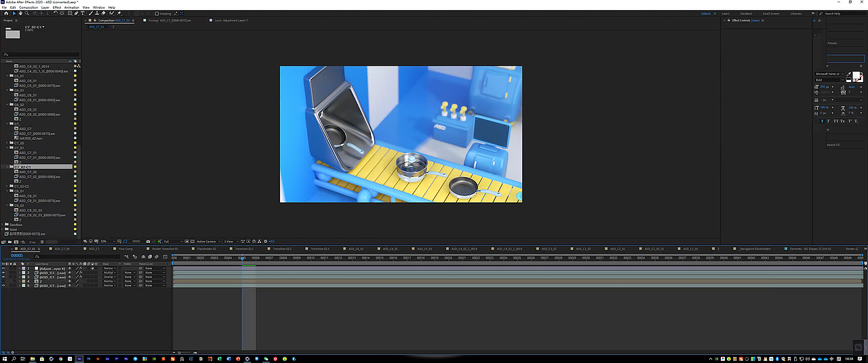Open the Window menu
Screen dimensions: 868x363
click(x=99, y=7)
